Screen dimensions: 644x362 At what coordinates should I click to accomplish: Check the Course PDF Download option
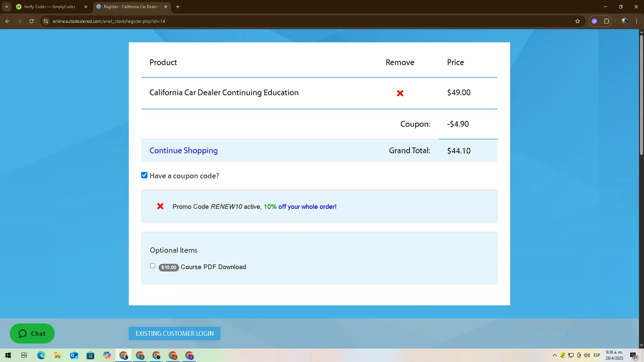(152, 266)
